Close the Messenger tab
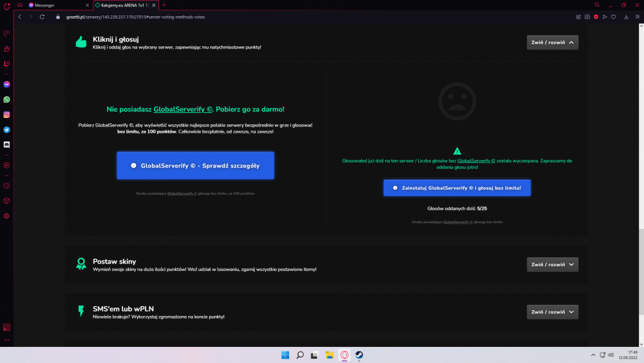644x363 pixels. pyautogui.click(x=87, y=5)
